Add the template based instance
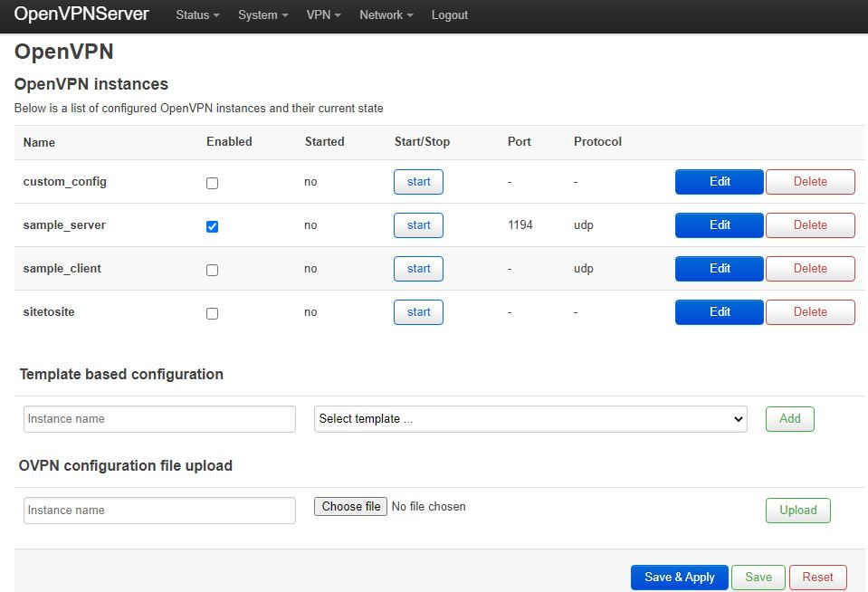This screenshot has width=868, height=592. (x=790, y=419)
